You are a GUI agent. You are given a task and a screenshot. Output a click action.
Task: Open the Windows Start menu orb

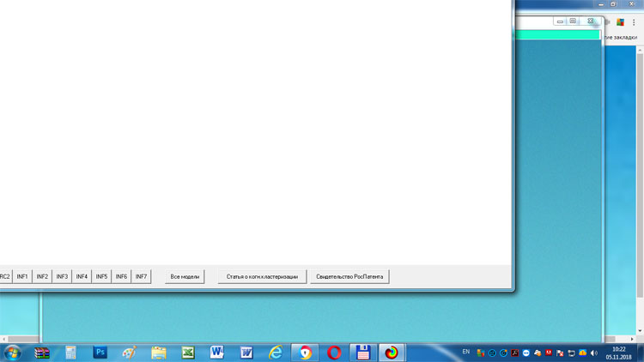(x=13, y=353)
